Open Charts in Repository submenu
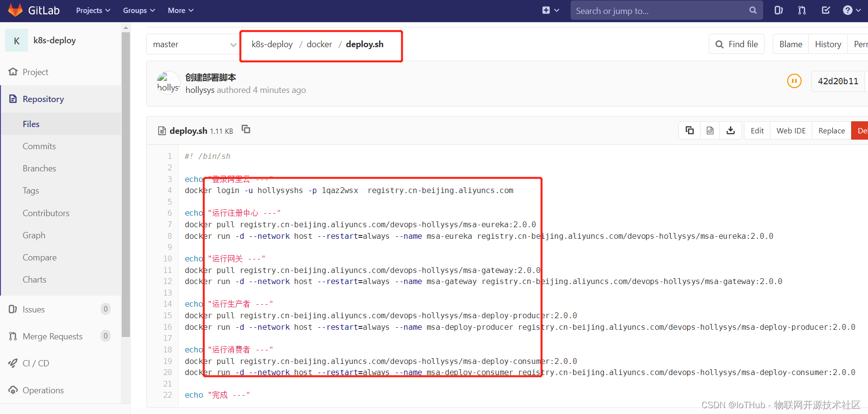The width and height of the screenshot is (868, 414). 35,279
